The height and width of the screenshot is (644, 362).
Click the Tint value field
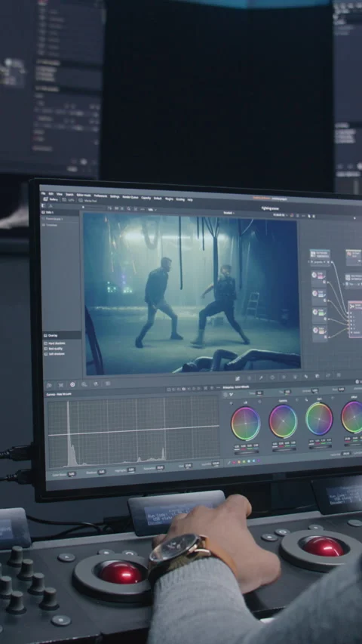click(287, 392)
